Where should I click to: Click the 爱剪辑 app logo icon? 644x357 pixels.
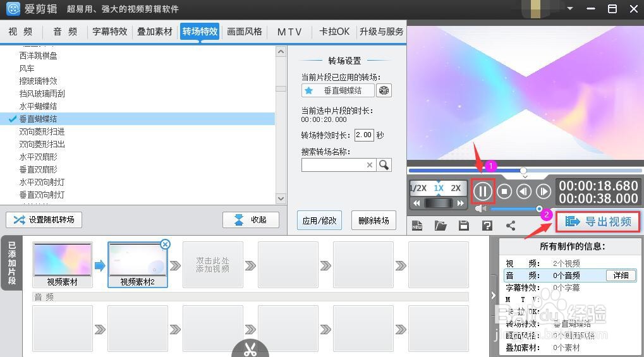[x=13, y=9]
